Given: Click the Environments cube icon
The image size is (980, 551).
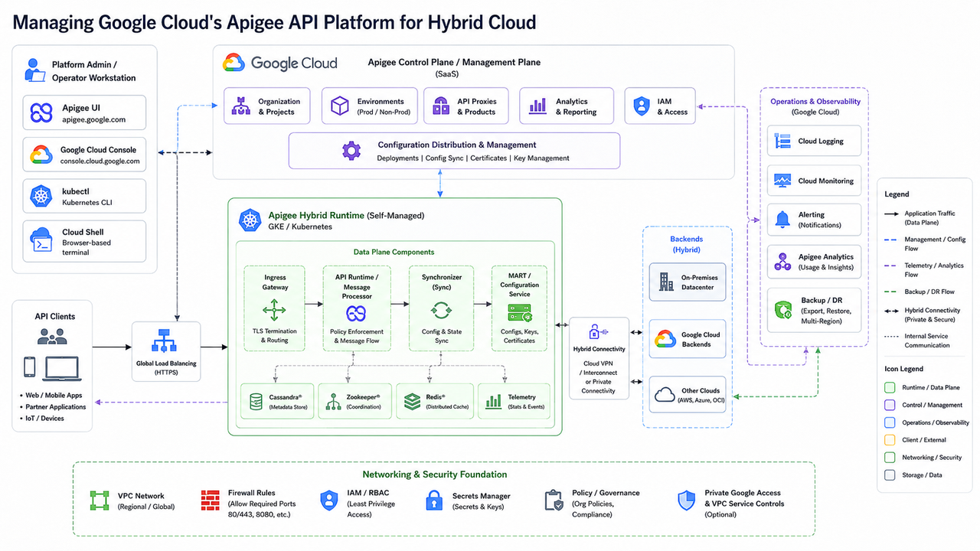Looking at the screenshot, I should pos(340,106).
